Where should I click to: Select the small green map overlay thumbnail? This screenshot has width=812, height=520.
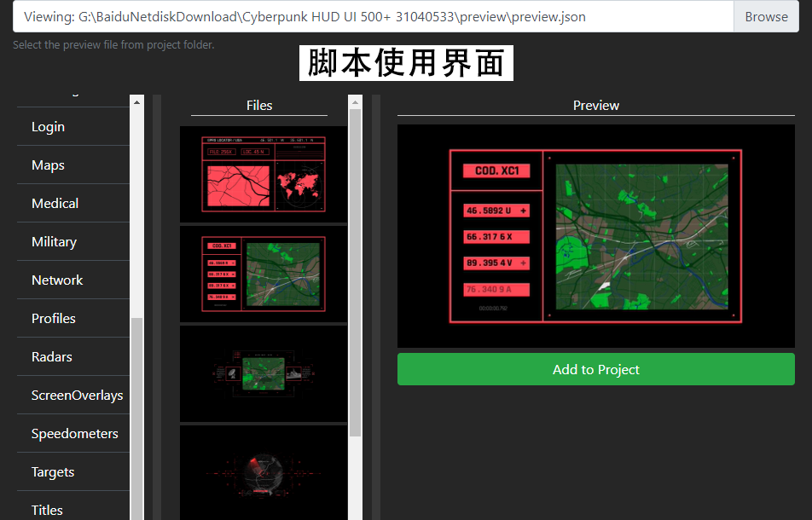pyautogui.click(x=264, y=373)
